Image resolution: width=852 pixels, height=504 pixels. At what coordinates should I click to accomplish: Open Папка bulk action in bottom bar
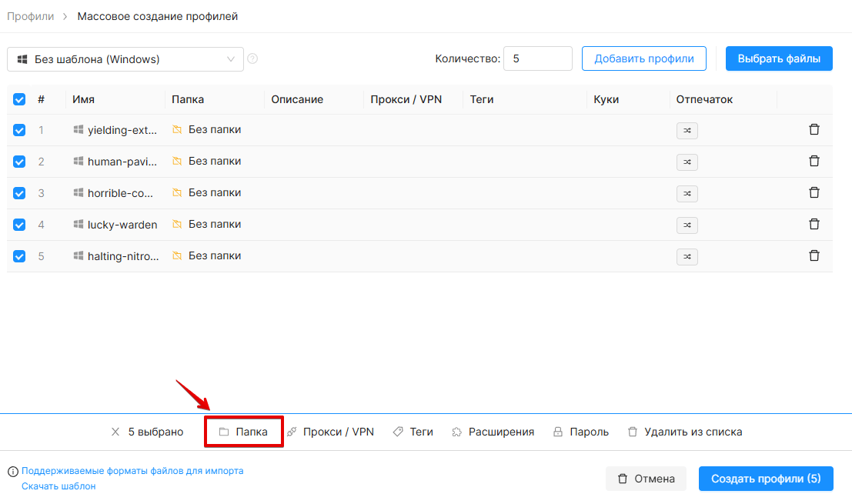[243, 432]
